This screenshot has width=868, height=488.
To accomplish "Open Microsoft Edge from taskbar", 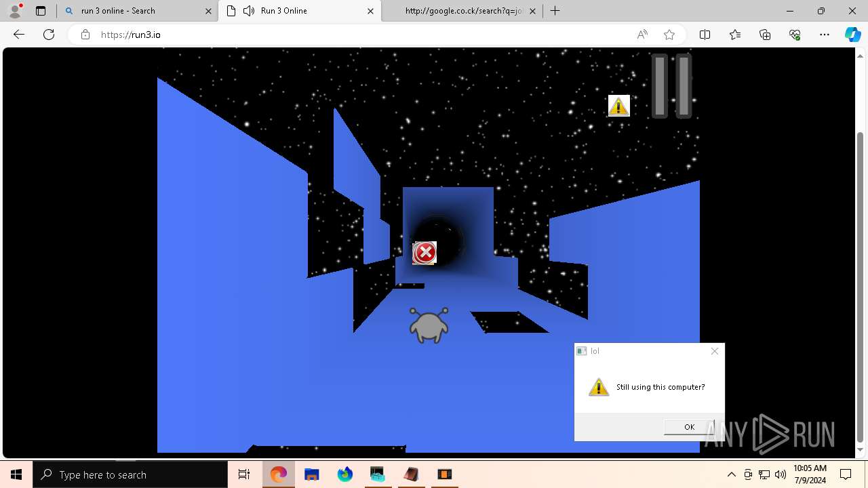I will coord(279,474).
